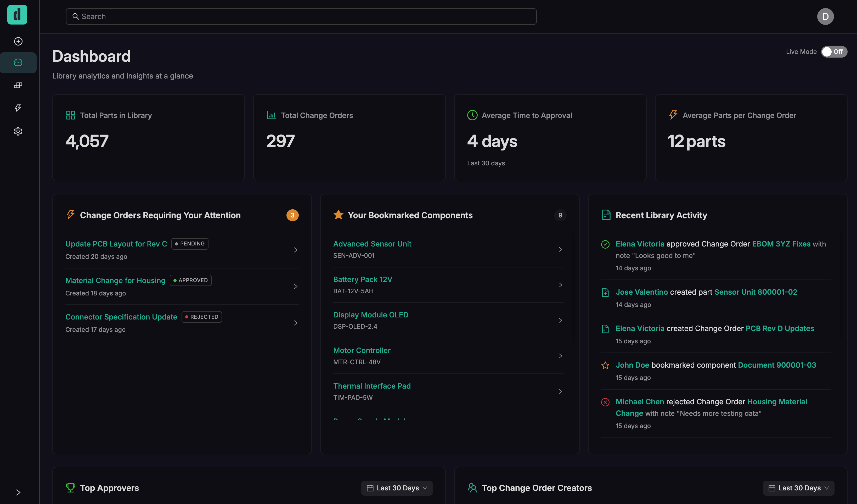This screenshot has height=504, width=857.
Task: Open the dashboard gauge sidebar icon
Action: (18, 63)
